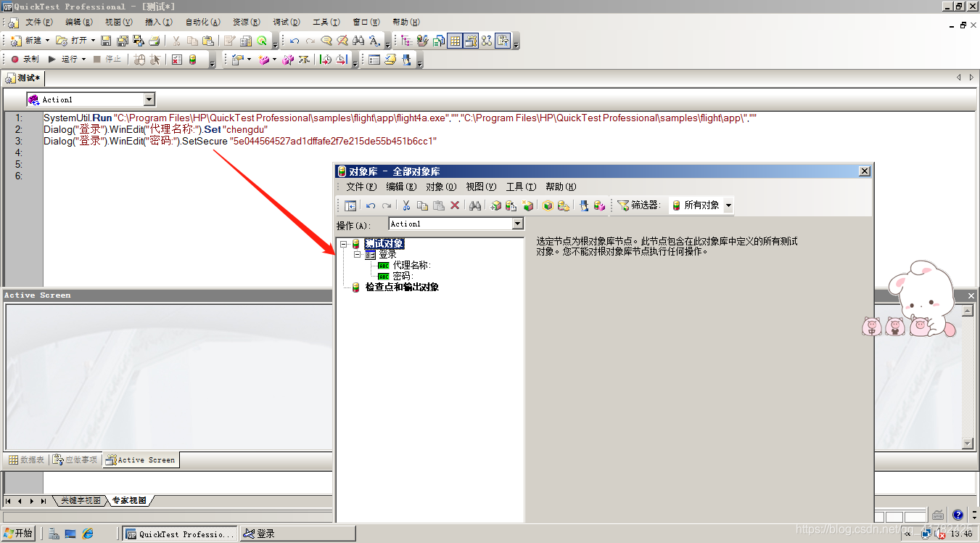The image size is (980, 543).
Task: Click the Start Transaction clock icon
Action: (326, 59)
